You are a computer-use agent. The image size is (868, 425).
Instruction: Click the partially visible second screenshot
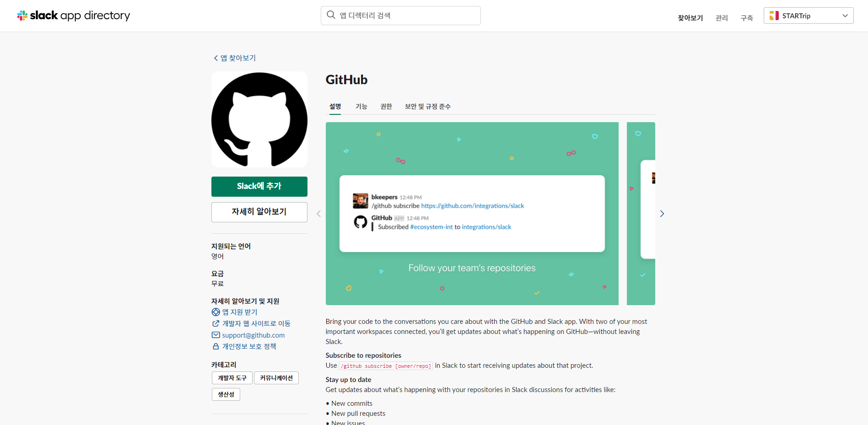pyautogui.click(x=641, y=214)
